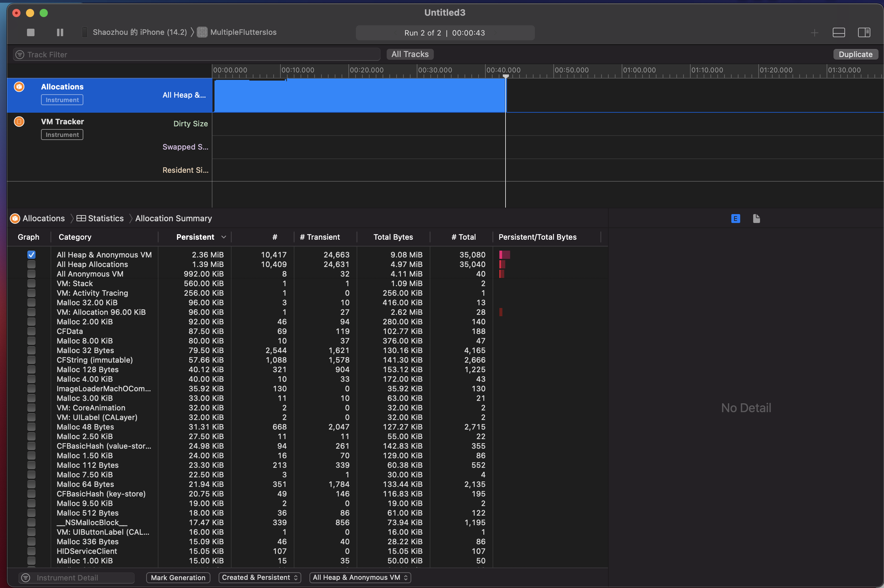This screenshot has height=588, width=884.
Task: Click the Allocation Summary breadcrumb item
Action: click(x=173, y=219)
